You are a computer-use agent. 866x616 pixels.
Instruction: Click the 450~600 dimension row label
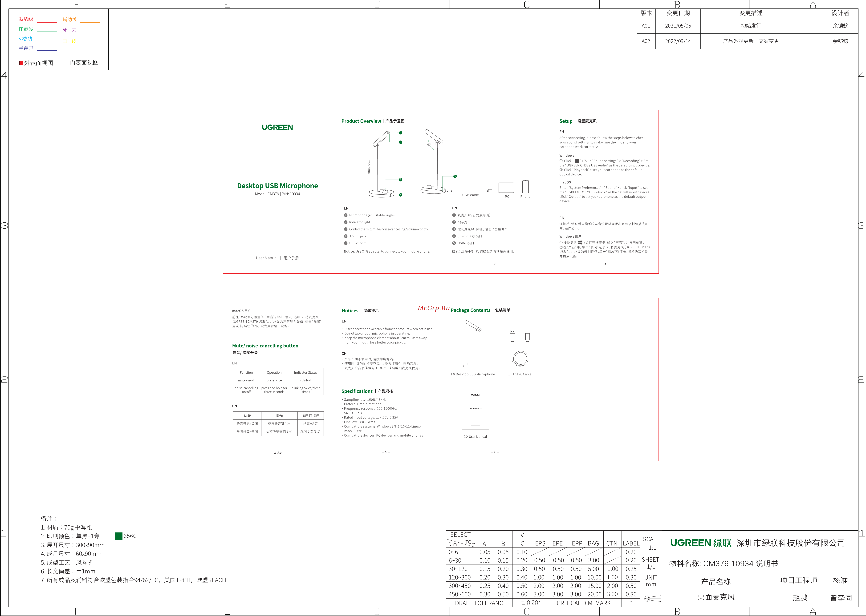click(x=461, y=594)
